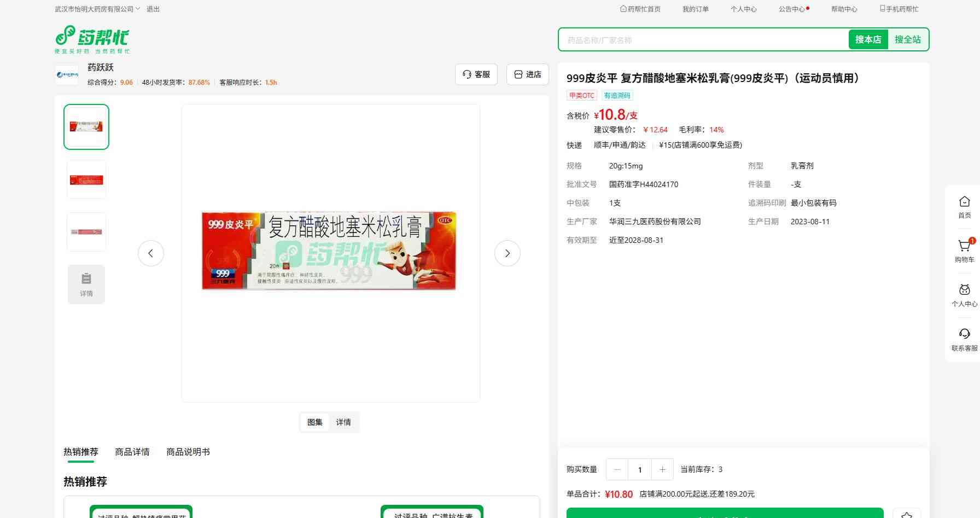Switch to the 商品详情 tab

132,452
